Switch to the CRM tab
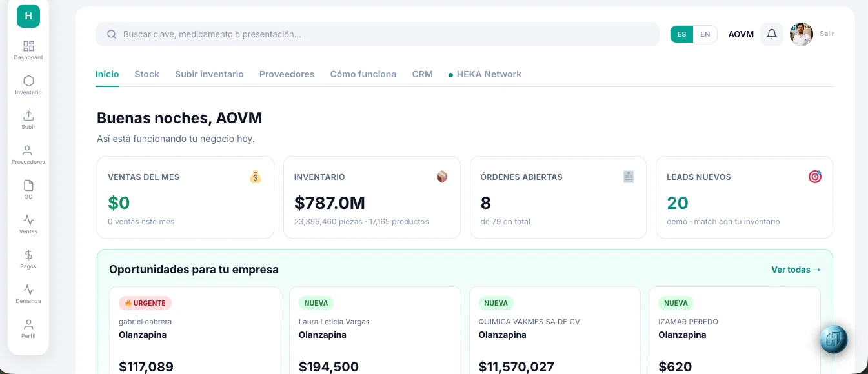The width and height of the screenshot is (868, 374). click(423, 74)
